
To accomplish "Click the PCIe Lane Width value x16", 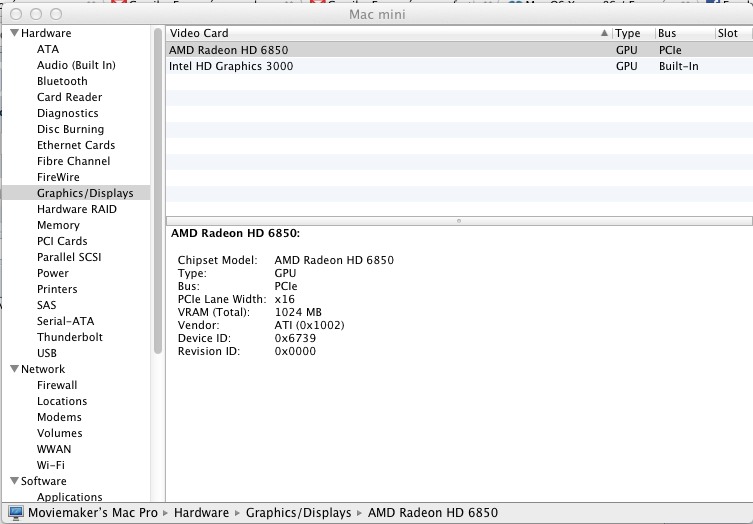I will pyautogui.click(x=284, y=299).
